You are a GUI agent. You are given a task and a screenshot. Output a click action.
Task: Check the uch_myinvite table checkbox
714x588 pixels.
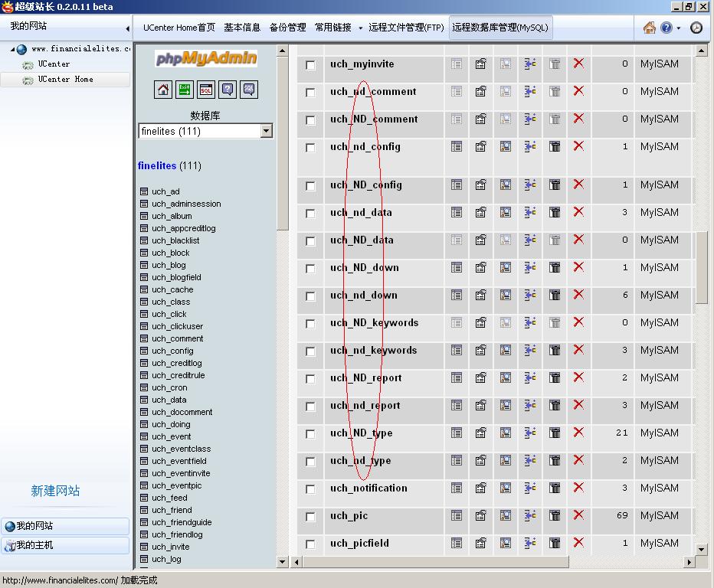tap(310, 65)
